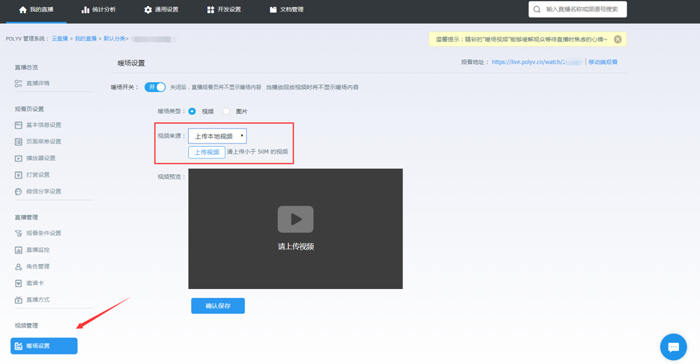The height and width of the screenshot is (364, 700).
Task: Click the 确认保存 button
Action: 218,306
